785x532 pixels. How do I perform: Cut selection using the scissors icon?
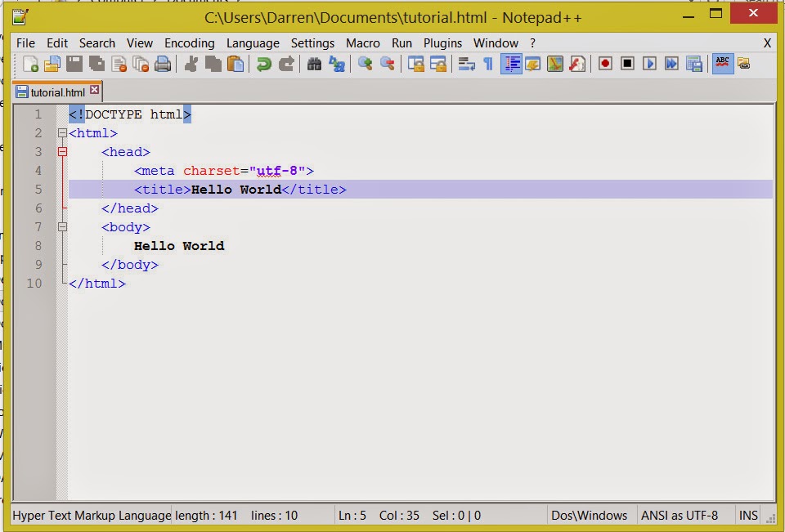[x=191, y=64]
